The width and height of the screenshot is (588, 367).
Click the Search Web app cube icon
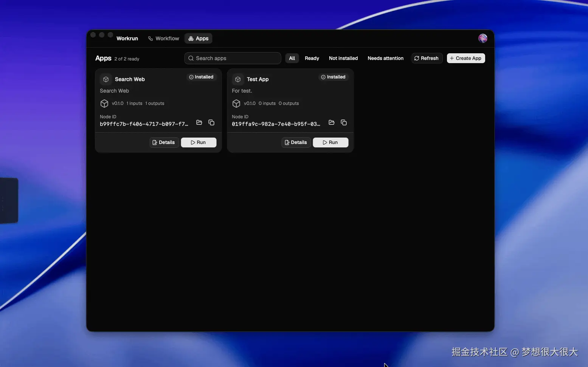coord(106,79)
